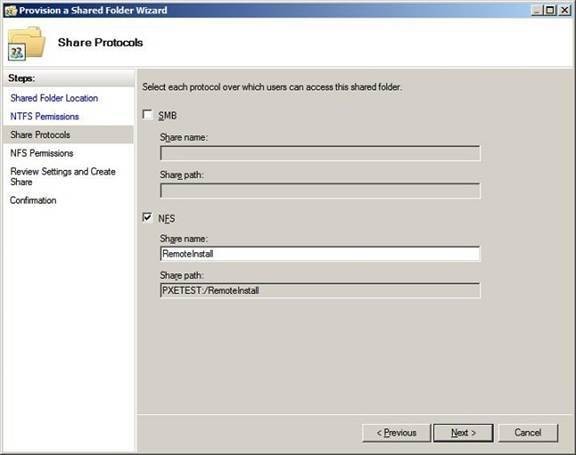Uncheck the NFS protocol checkbox
The height and width of the screenshot is (455, 576).
pos(147,217)
